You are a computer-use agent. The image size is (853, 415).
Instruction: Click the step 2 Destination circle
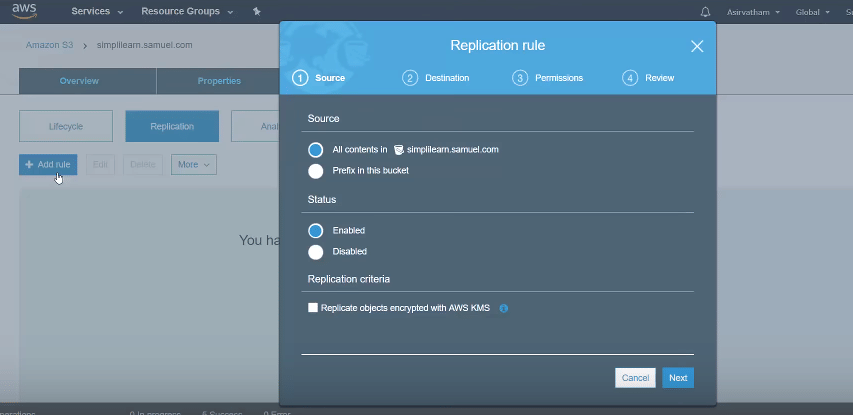click(410, 78)
